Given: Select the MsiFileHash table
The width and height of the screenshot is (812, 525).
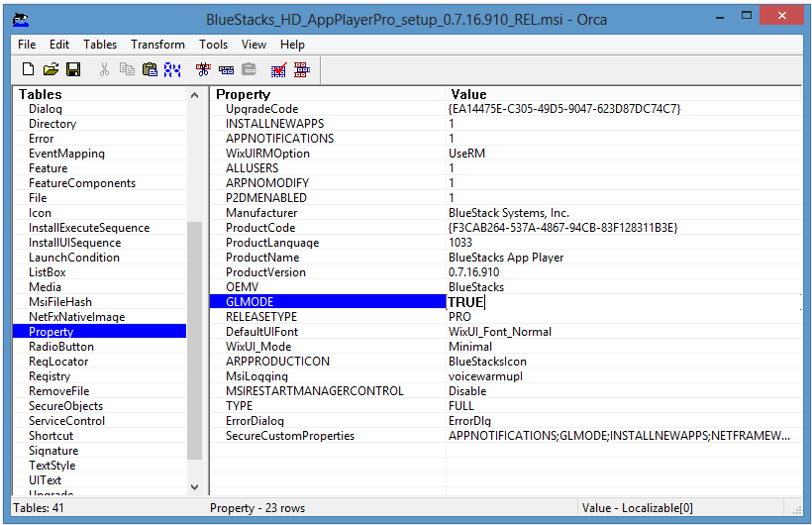Looking at the screenshot, I should point(60,302).
